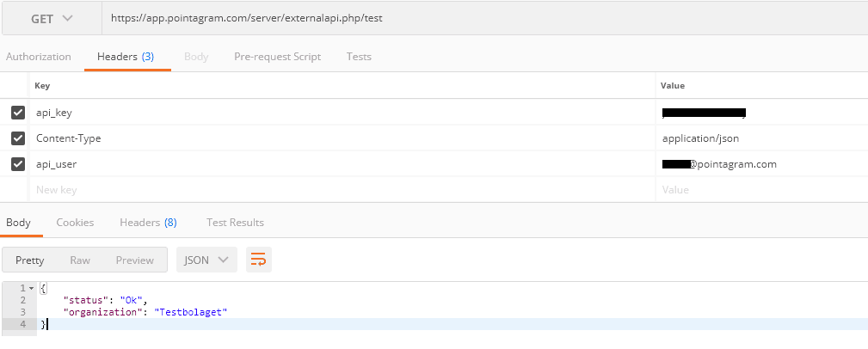Switch to the response Cookies tab
The width and height of the screenshot is (868, 349).
coord(75,223)
